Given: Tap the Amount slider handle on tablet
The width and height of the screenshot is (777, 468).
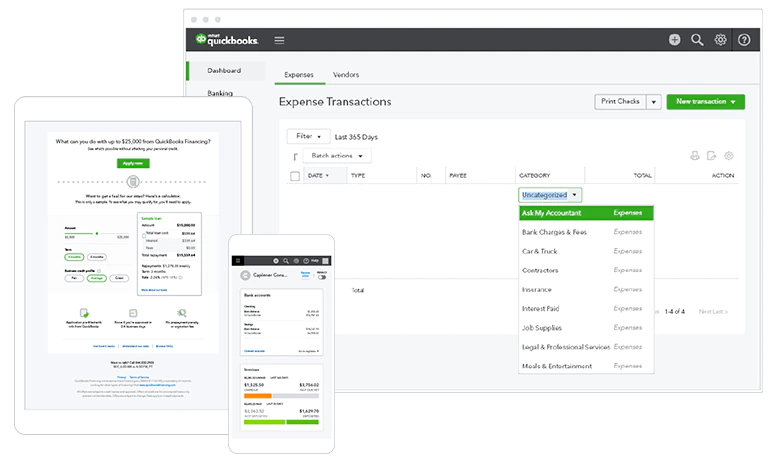Looking at the screenshot, I should tap(97, 233).
